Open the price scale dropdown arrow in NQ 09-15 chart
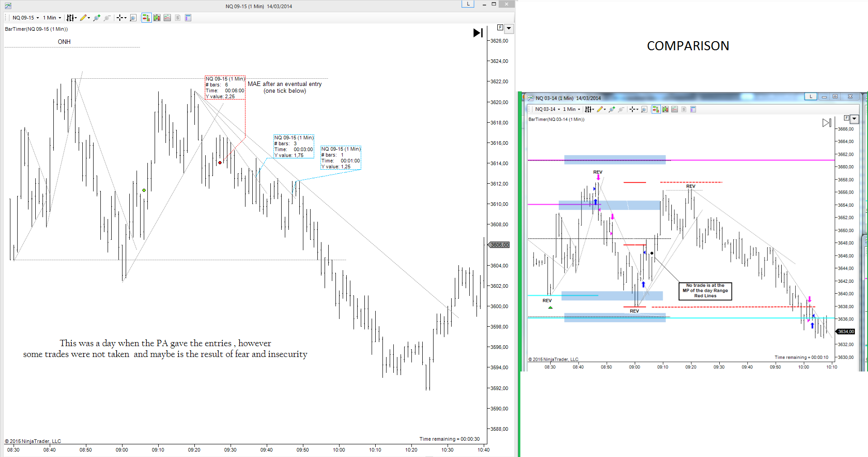The height and width of the screenshot is (457, 868). pos(509,29)
